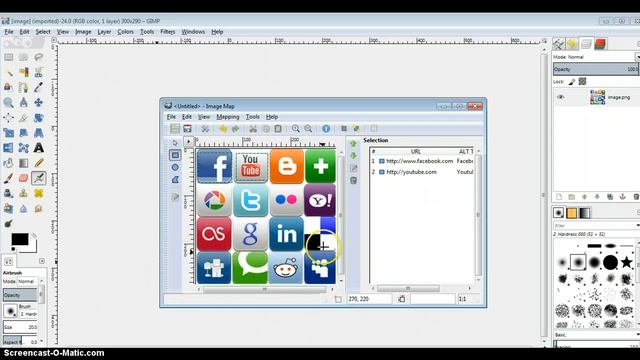Open File menu in Image Map window
Screen dimensions: 640x360
pyautogui.click(x=171, y=117)
